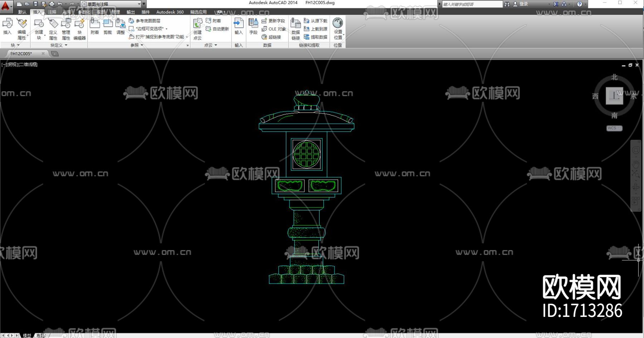Launch the 块编辑器 block editor
This screenshot has height=338, width=644.
click(79, 29)
